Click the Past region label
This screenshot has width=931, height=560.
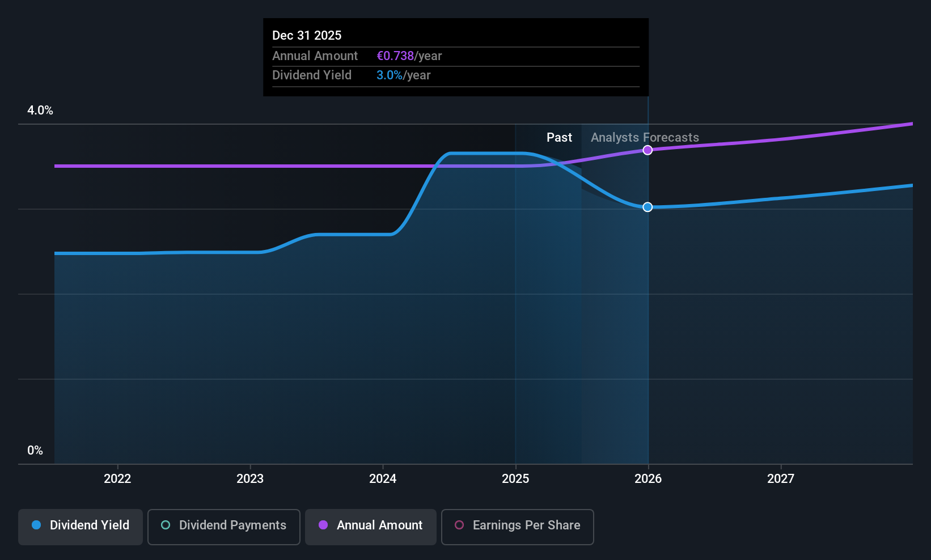click(x=559, y=138)
